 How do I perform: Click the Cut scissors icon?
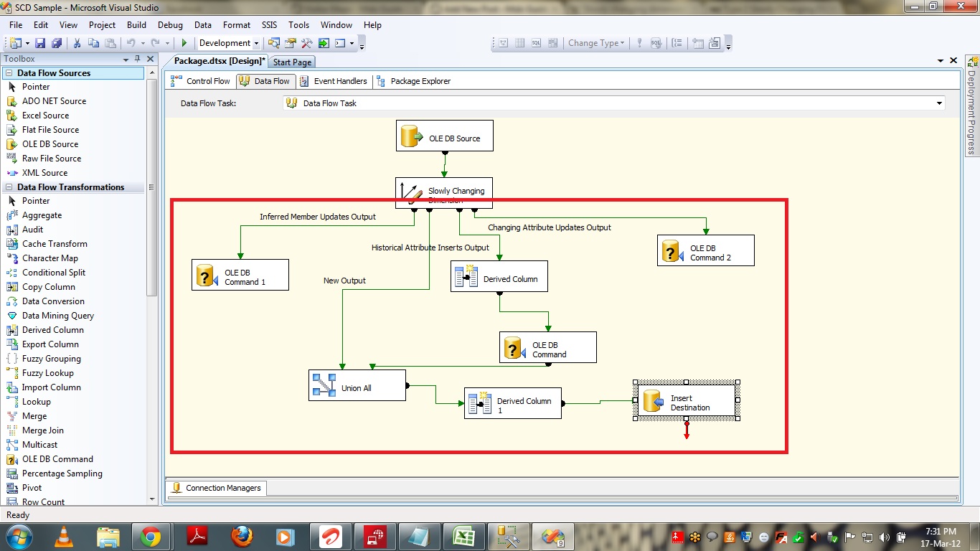77,43
